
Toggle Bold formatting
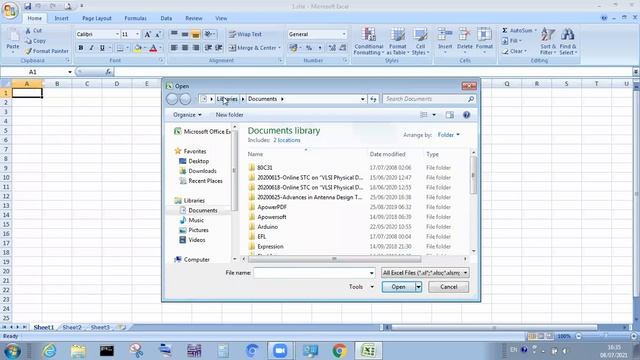81,48
